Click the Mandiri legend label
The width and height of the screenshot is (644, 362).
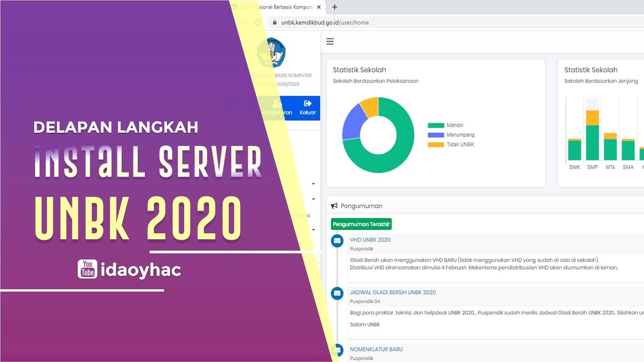(x=455, y=125)
